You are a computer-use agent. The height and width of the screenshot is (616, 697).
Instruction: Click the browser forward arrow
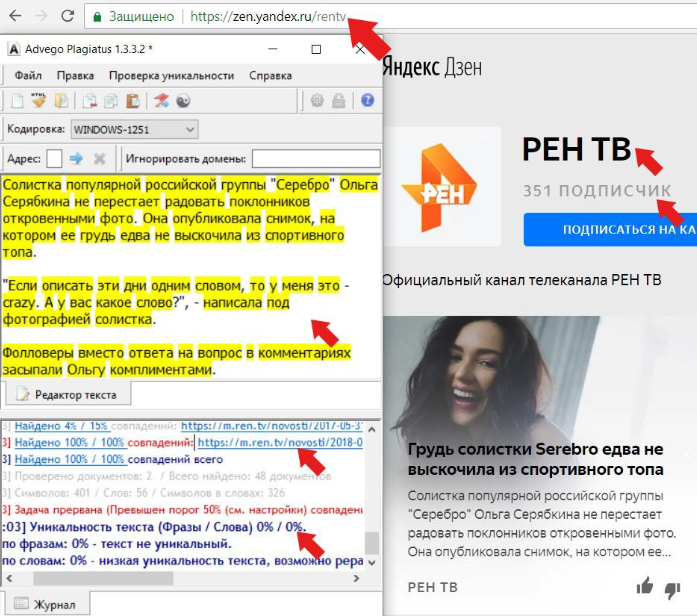click(42, 16)
